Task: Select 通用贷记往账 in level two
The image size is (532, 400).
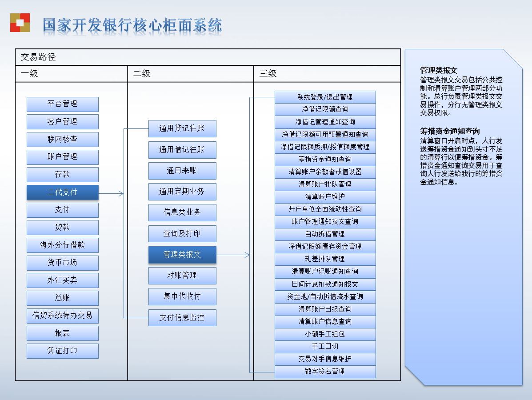Action: pyautogui.click(x=182, y=128)
